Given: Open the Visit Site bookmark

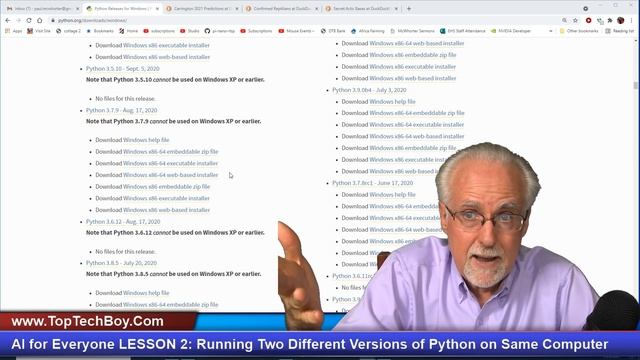Looking at the screenshot, I should click(x=39, y=31).
